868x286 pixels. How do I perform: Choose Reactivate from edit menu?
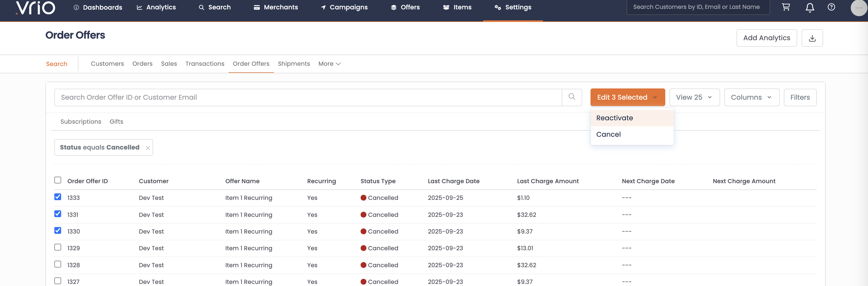click(x=614, y=118)
